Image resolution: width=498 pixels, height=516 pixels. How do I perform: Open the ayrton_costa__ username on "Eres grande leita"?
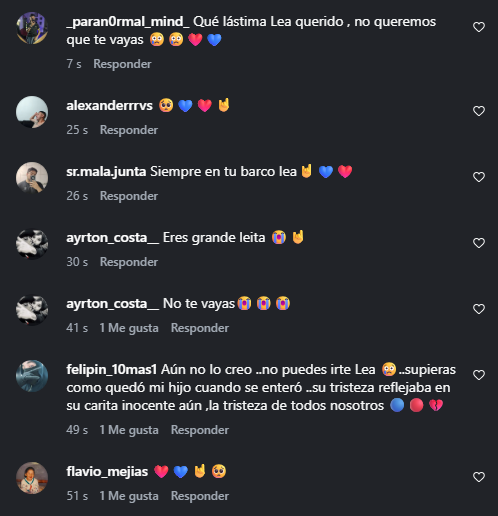[113, 238]
